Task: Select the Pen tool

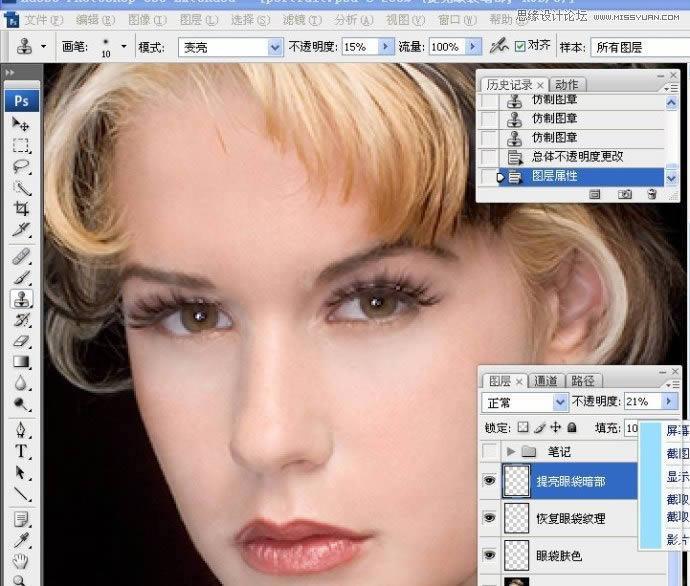Action: click(x=20, y=430)
